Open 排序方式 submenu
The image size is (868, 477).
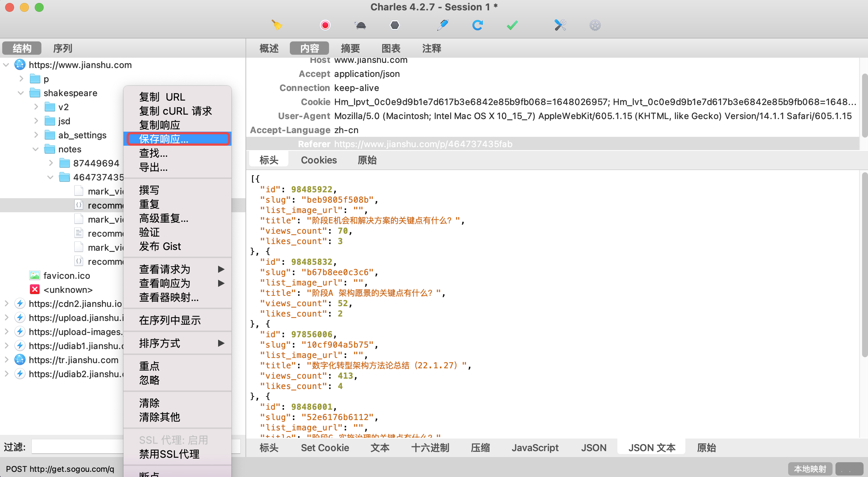tap(177, 343)
